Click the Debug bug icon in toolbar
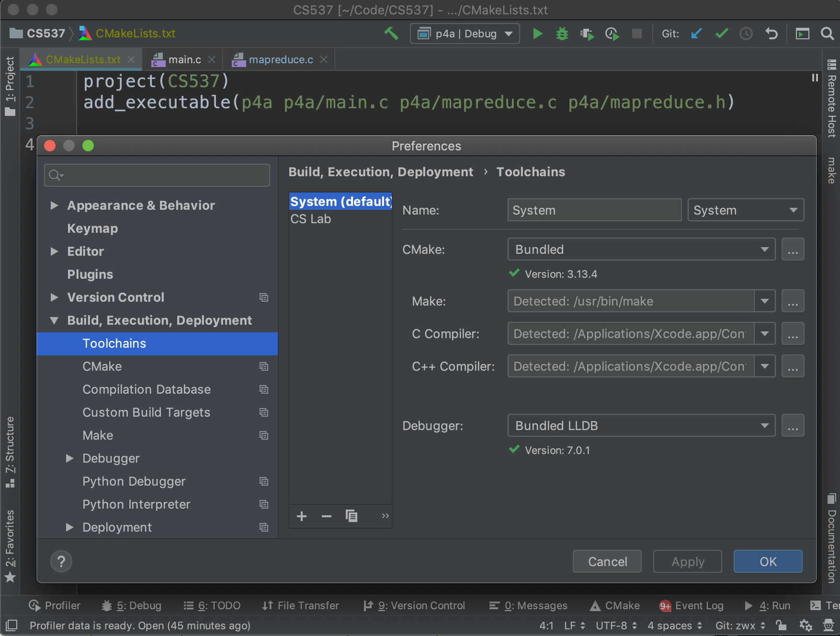This screenshot has width=840, height=636. tap(562, 34)
